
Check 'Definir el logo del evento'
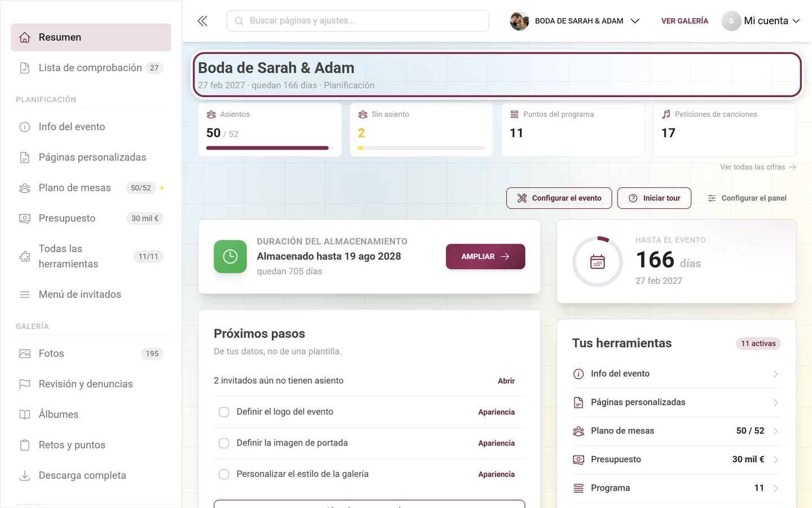(x=224, y=412)
